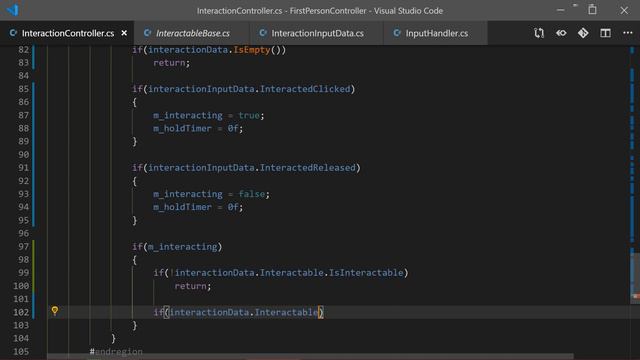Open the InputHandler.cs tab
This screenshot has height=360, width=640.
coord(436,33)
